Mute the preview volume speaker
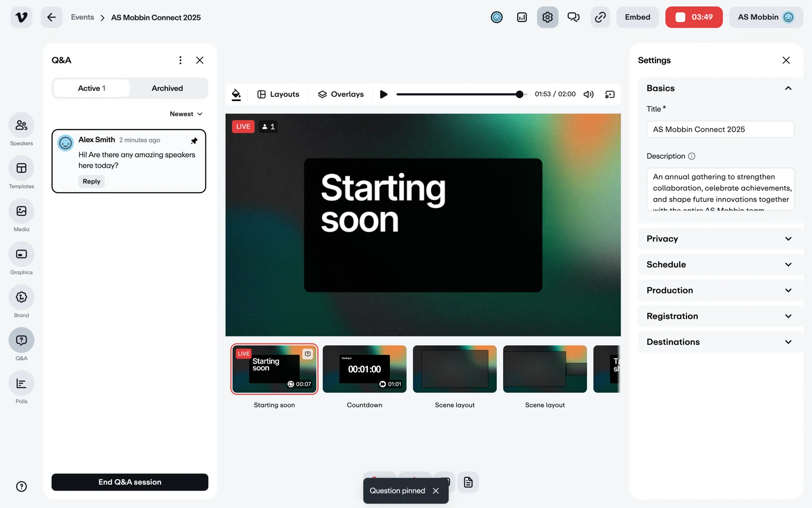The width and height of the screenshot is (812, 508). [588, 94]
